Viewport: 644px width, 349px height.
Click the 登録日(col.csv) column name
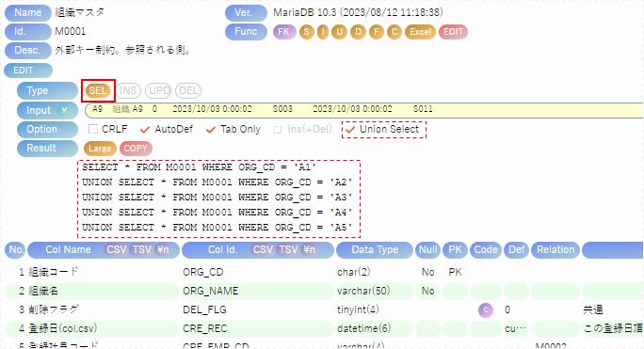pos(63,329)
